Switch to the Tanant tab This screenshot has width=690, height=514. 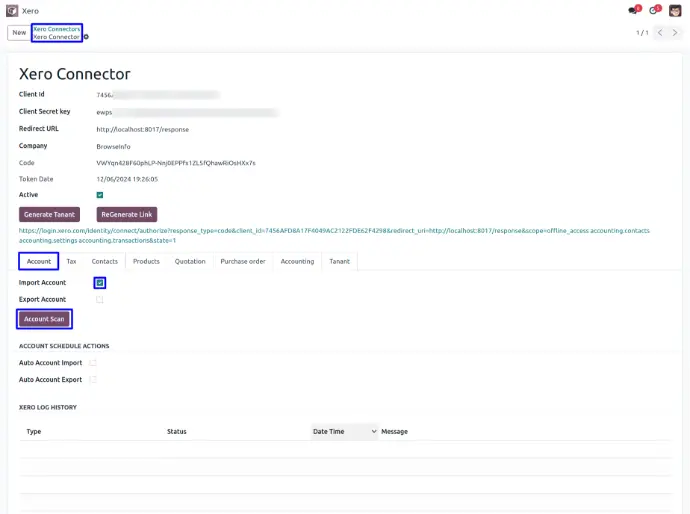pos(340,261)
